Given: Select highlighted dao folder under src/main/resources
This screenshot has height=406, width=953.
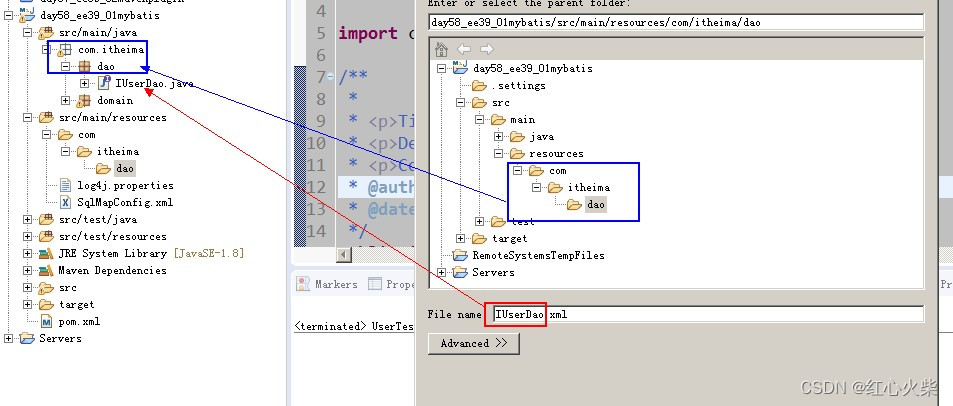Looking at the screenshot, I should (x=125, y=168).
